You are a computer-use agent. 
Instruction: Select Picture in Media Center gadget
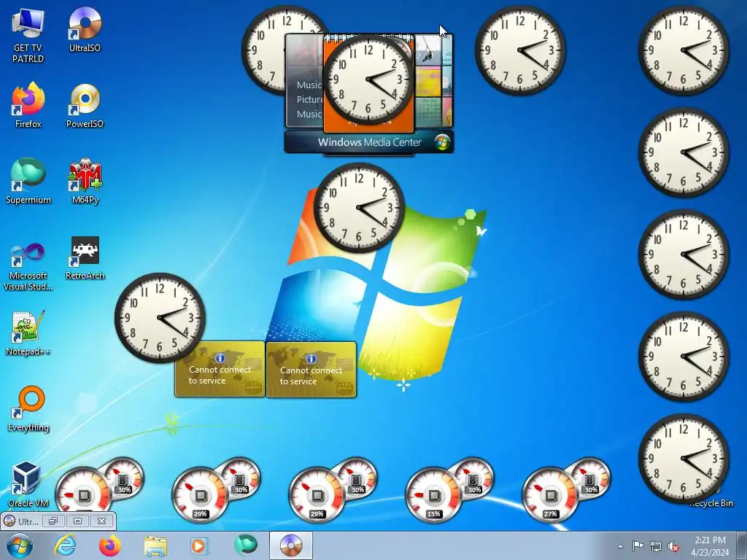tap(309, 99)
